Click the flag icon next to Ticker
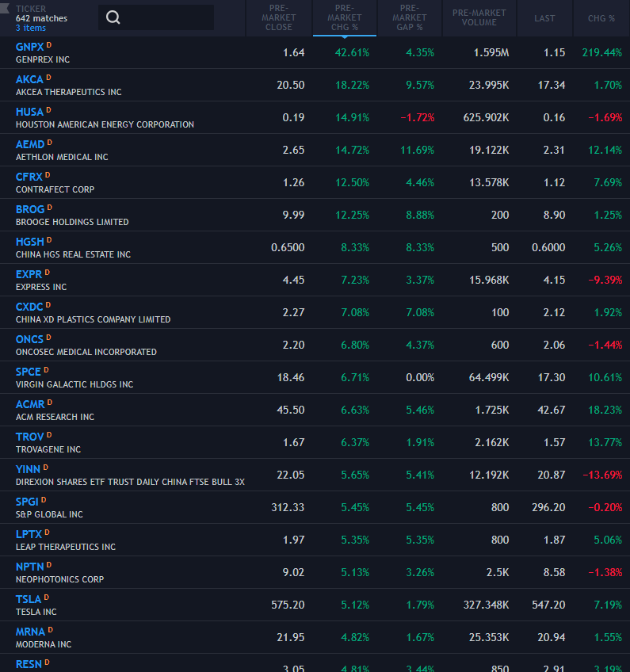The image size is (630, 672). point(5,8)
